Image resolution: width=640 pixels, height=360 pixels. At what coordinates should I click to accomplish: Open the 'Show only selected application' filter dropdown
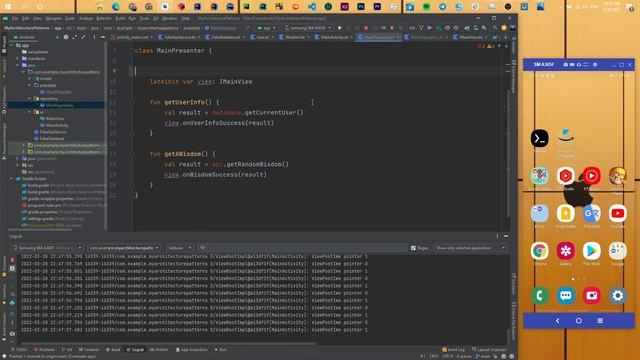point(471,248)
